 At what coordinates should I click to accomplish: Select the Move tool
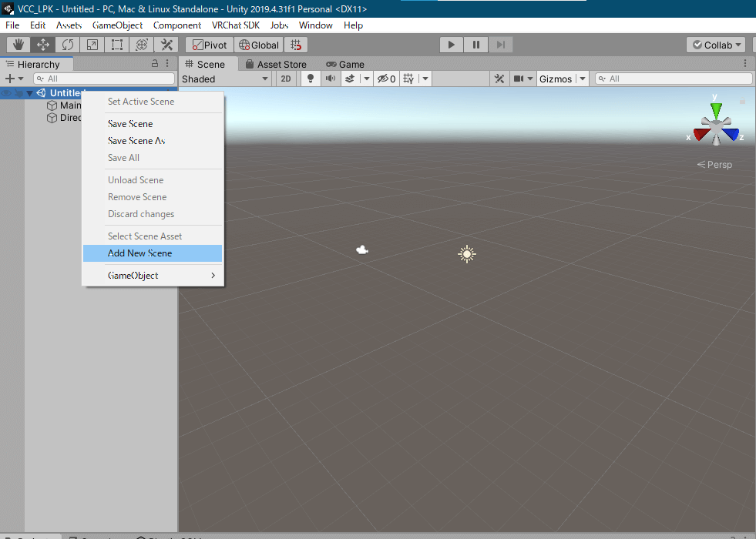[43, 45]
